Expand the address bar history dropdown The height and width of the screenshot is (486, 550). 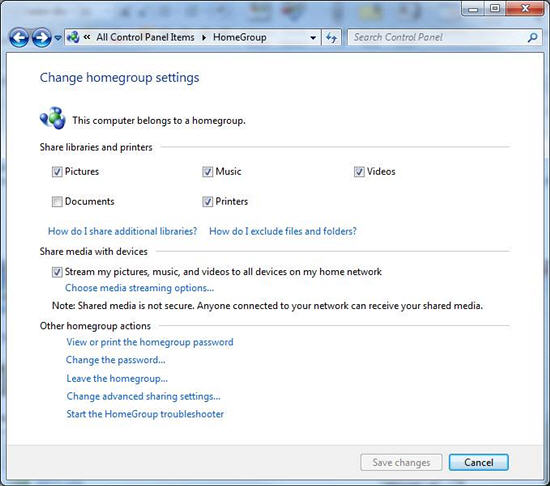click(x=313, y=38)
